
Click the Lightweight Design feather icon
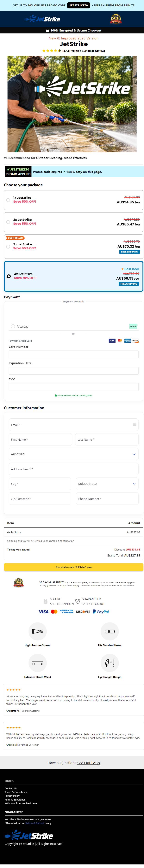coord(110,663)
